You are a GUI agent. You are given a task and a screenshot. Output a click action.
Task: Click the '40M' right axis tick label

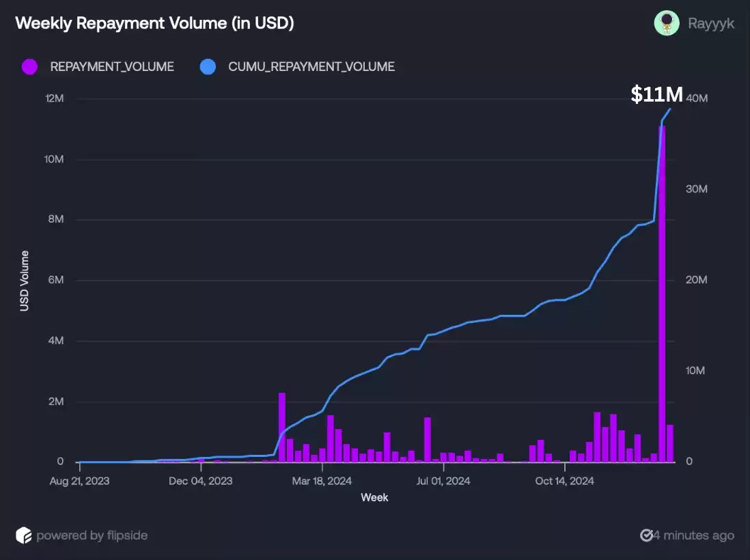697,98
